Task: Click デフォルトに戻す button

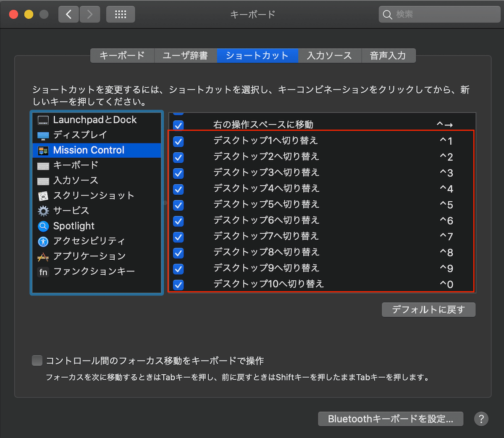Action: coord(428,310)
